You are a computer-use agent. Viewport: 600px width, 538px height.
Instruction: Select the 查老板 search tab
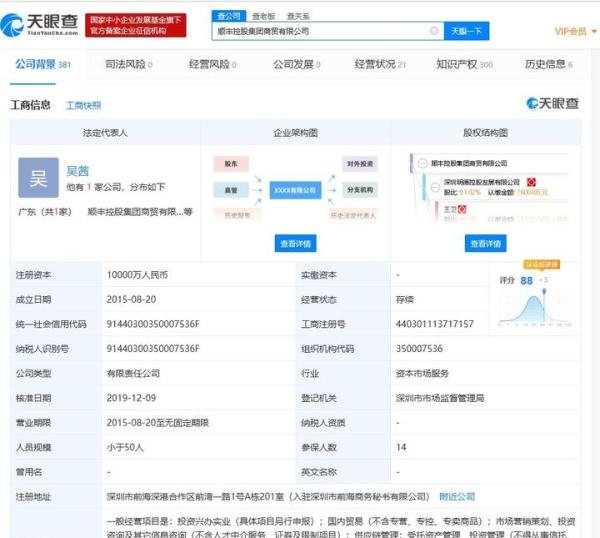coord(264,16)
